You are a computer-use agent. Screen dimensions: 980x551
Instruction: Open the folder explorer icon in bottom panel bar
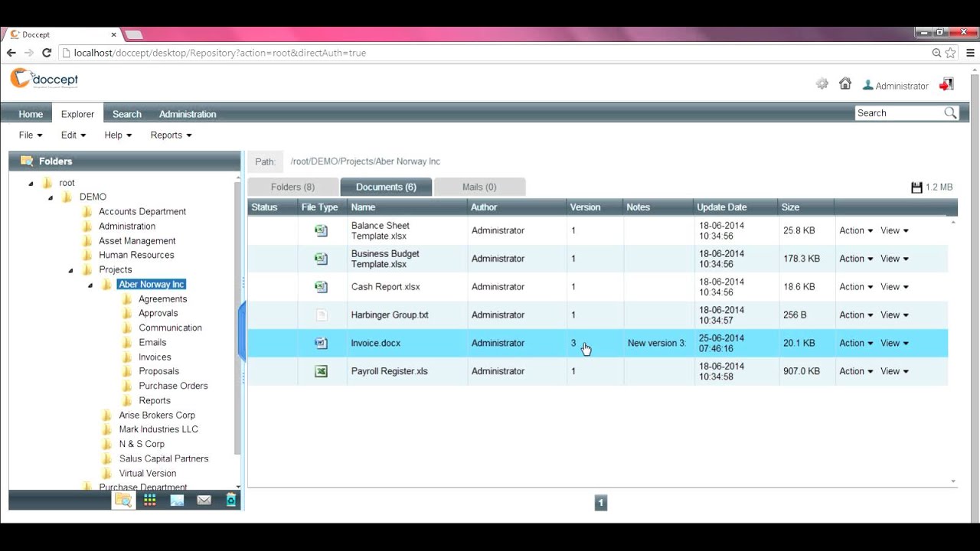point(123,500)
